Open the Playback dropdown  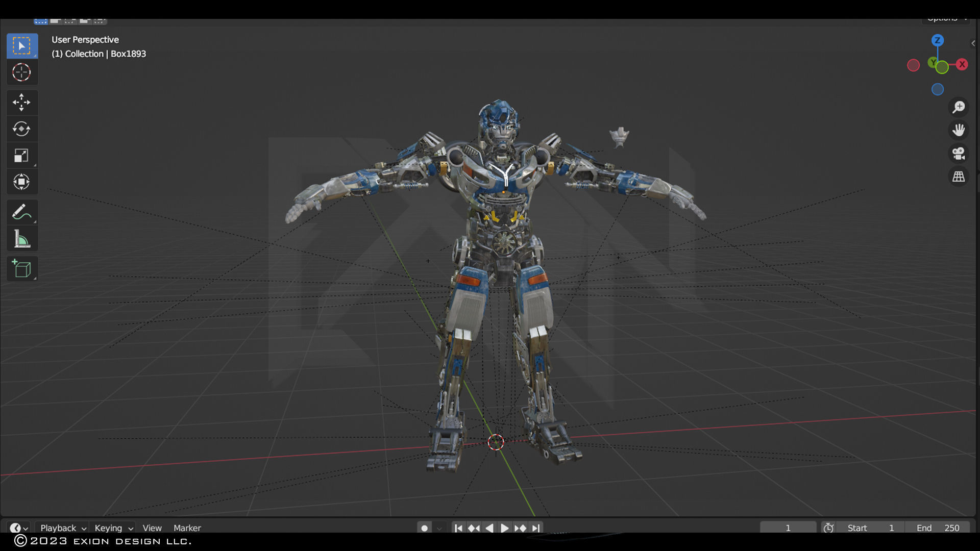point(63,528)
